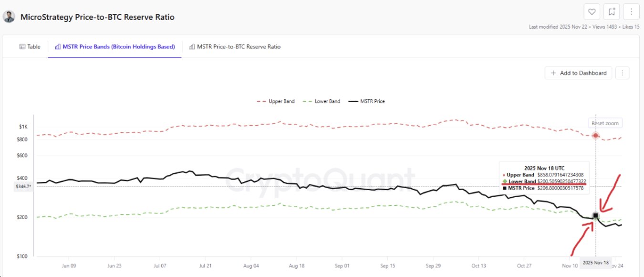Click the red Upper Band data point marker
Image resolution: width=644 pixels, height=277 pixels.
(x=595, y=136)
